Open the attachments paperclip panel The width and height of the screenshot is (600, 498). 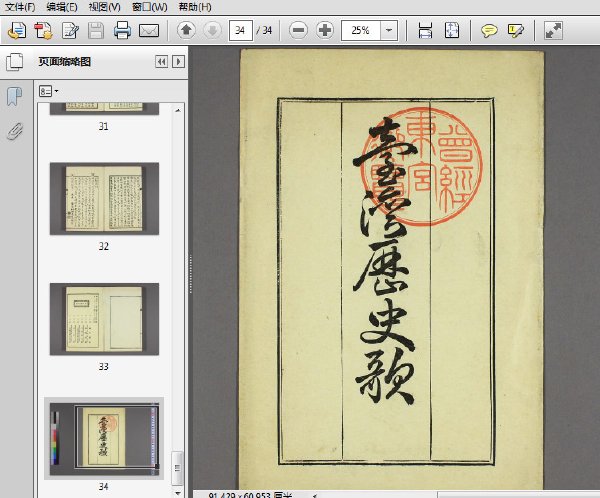point(15,131)
